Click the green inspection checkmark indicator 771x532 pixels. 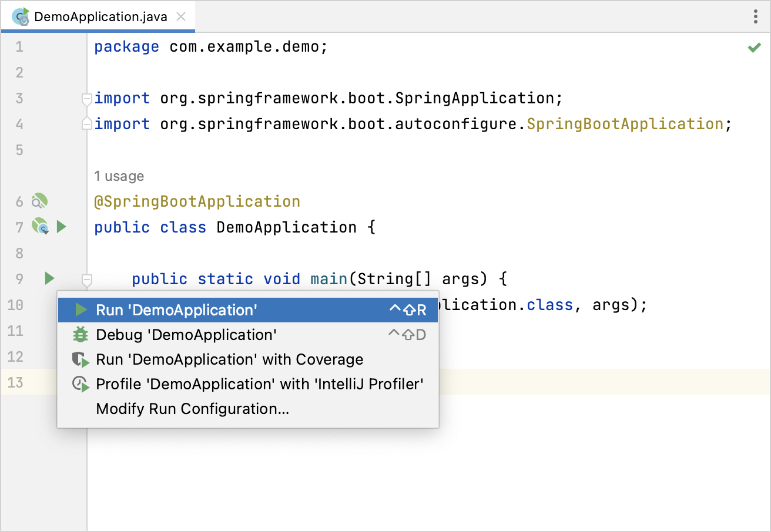pyautogui.click(x=754, y=48)
